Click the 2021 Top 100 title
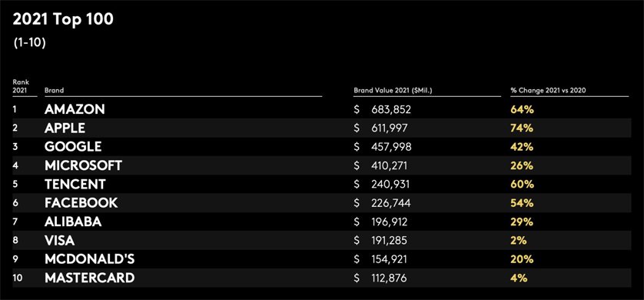This screenshot has height=300, width=644. click(63, 20)
